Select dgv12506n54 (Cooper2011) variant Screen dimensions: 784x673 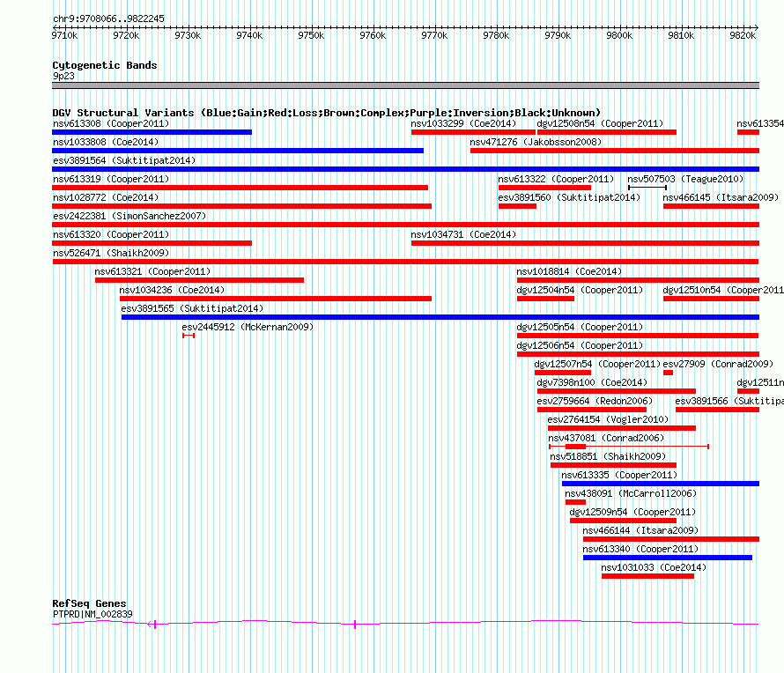580,345
